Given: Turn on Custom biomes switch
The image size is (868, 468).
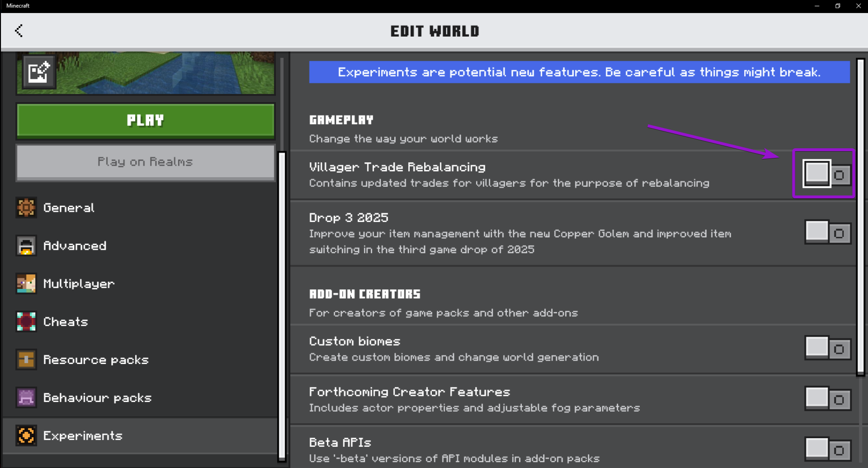Looking at the screenshot, I should pos(828,348).
